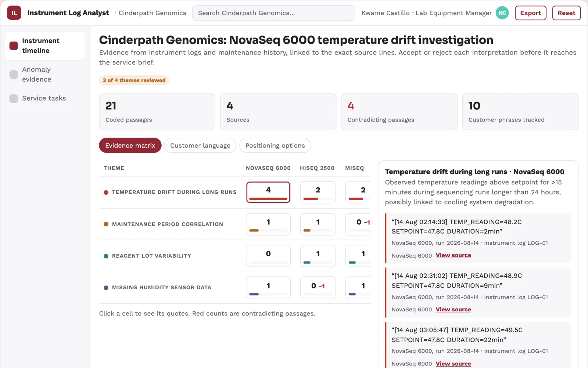Viewport: 588px width, 368px height.
Task: Go to Anomaly evidence section
Action: click(45, 74)
